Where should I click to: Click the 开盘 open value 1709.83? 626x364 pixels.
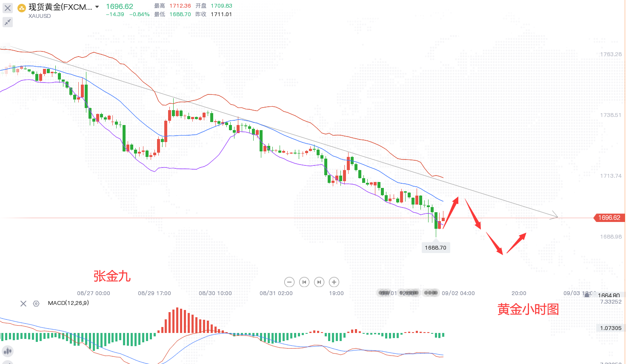[x=221, y=6]
